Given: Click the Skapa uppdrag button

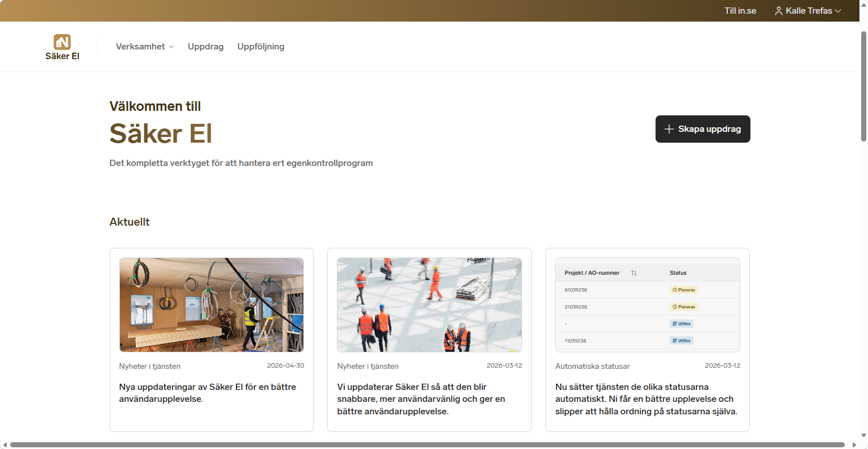Looking at the screenshot, I should pos(703,129).
